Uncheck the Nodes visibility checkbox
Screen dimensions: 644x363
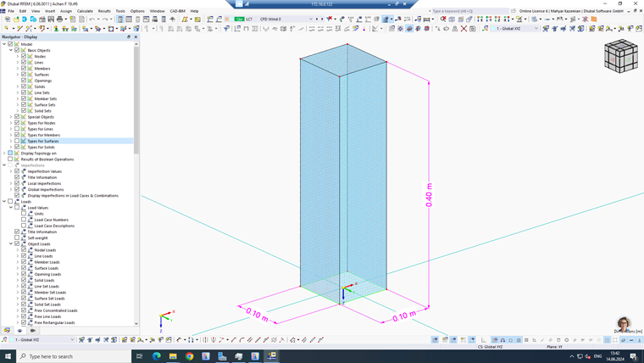(24, 56)
